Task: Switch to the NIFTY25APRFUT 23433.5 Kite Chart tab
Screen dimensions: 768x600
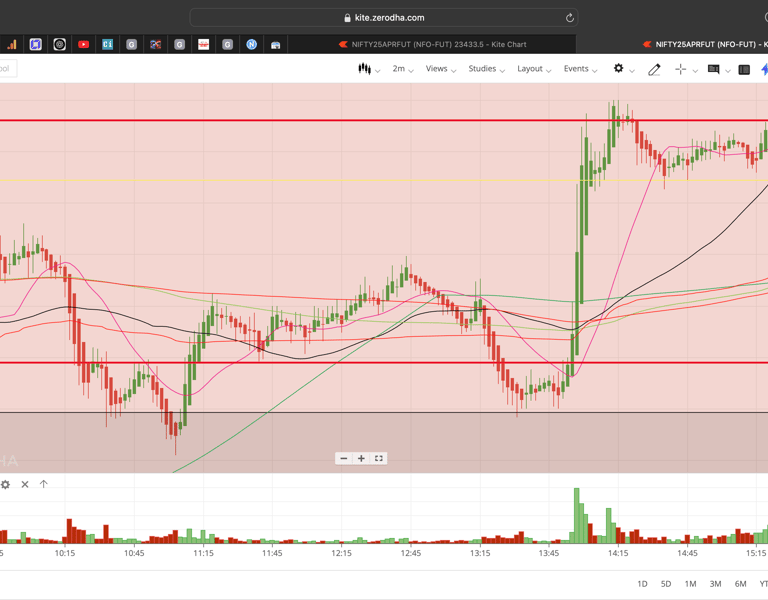Action: point(432,44)
